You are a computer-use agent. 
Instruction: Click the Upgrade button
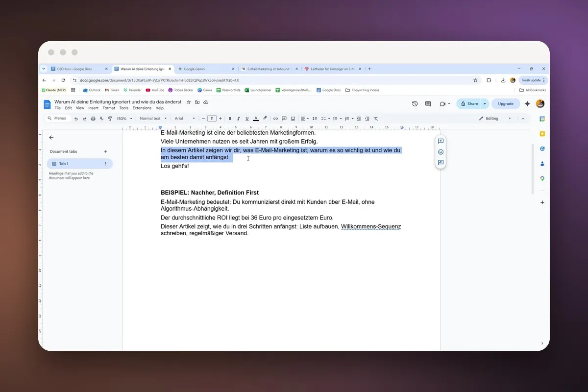[506, 104]
